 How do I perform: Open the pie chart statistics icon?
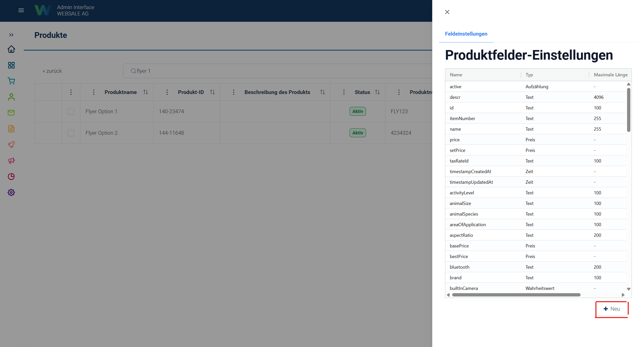(x=11, y=176)
